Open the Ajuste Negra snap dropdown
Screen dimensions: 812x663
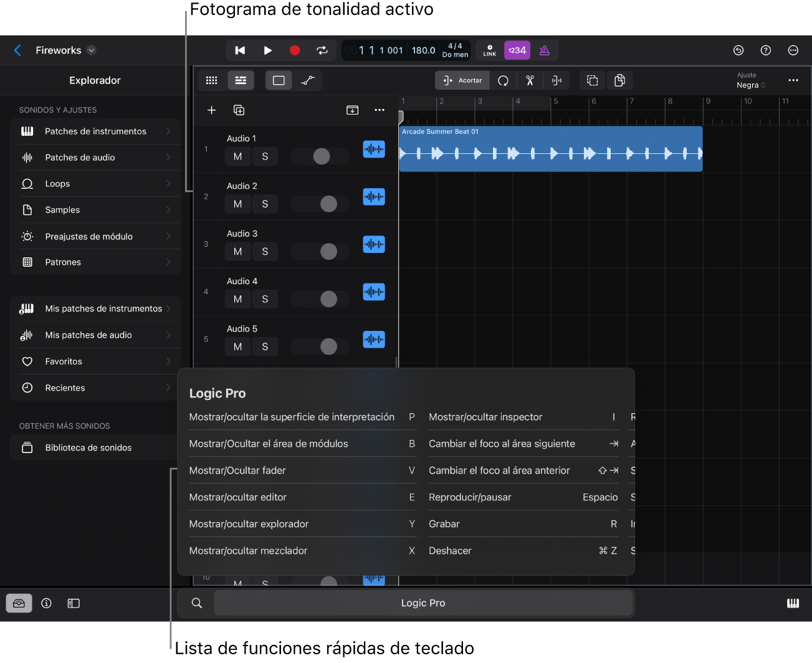(750, 85)
